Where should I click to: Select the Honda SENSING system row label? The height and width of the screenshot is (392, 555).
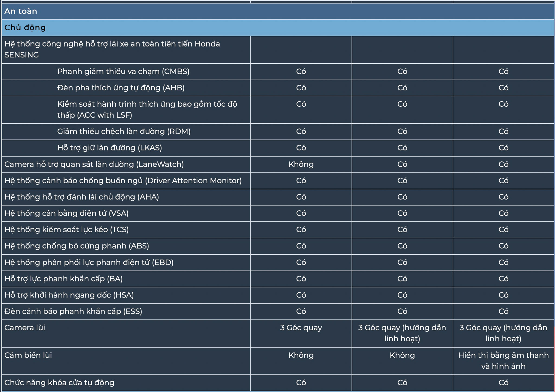[x=112, y=49]
